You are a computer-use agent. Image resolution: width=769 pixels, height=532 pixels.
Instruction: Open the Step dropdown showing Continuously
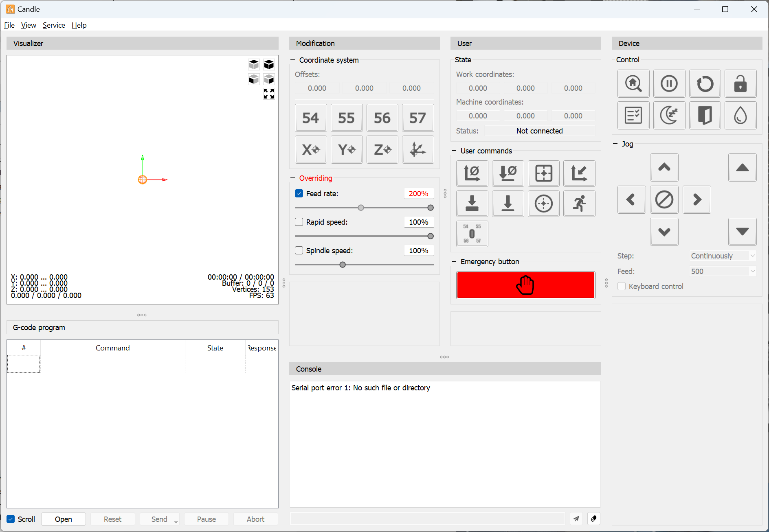click(723, 256)
